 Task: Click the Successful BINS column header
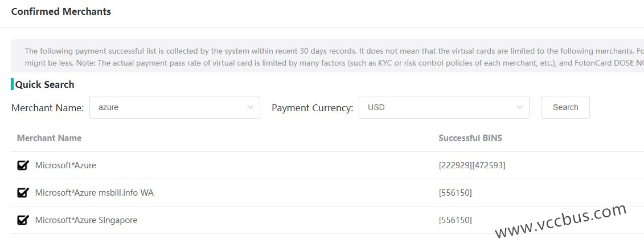click(470, 138)
